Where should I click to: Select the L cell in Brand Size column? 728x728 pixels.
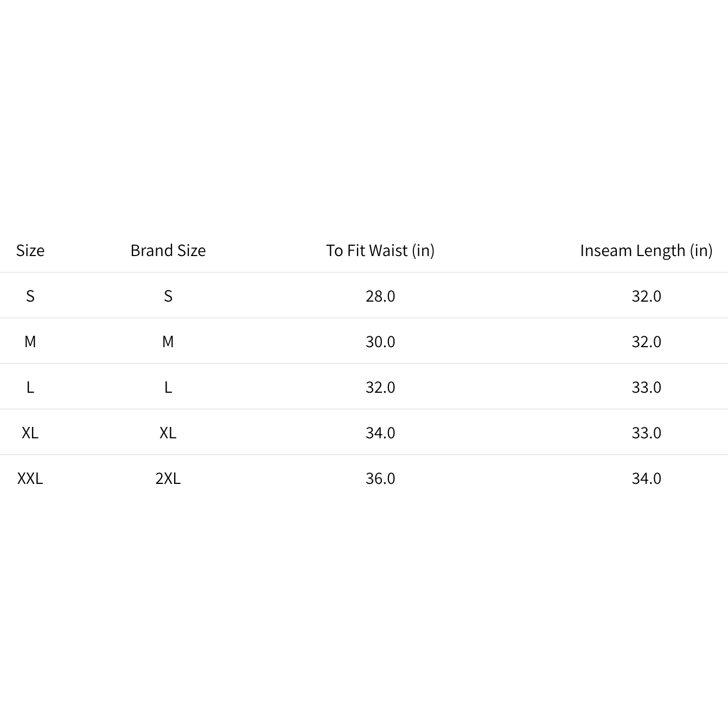[168, 387]
